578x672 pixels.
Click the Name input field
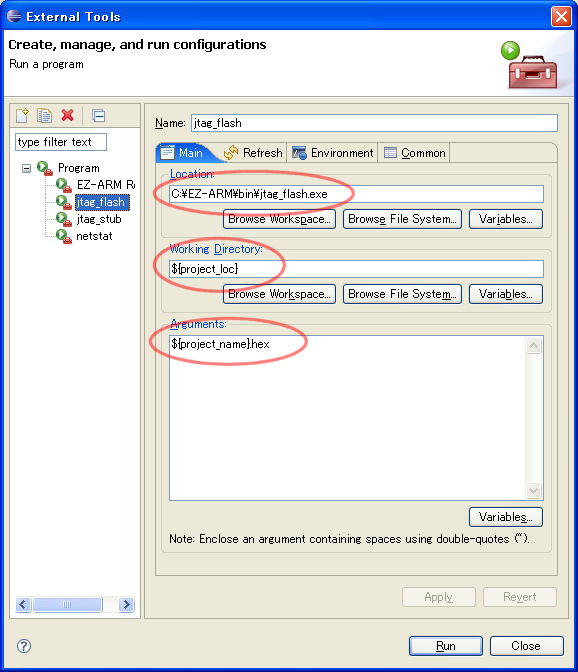pyautogui.click(x=374, y=123)
